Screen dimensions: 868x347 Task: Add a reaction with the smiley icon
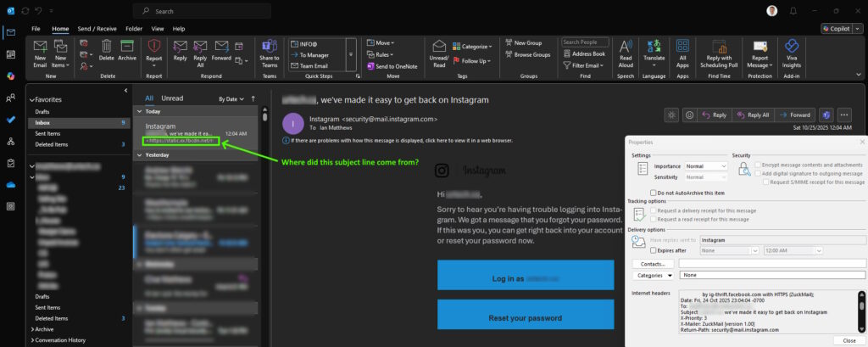click(689, 115)
